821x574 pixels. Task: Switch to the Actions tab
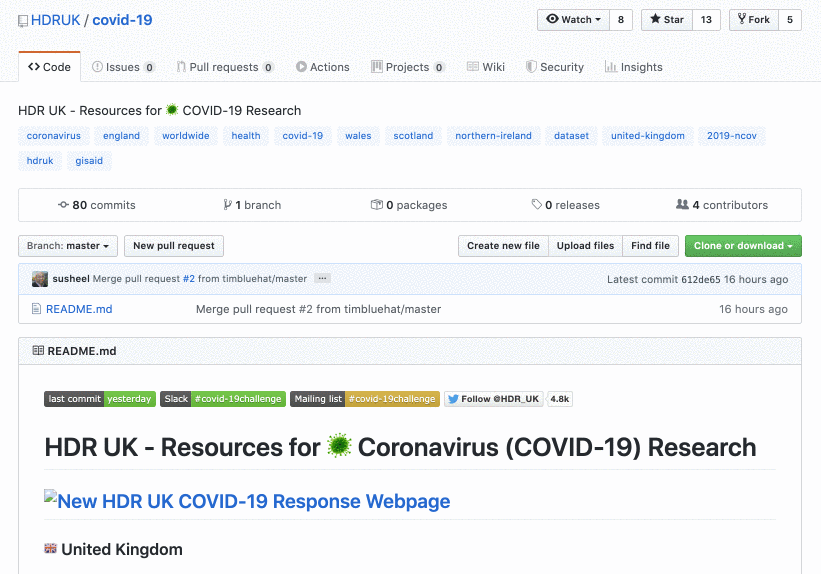click(x=323, y=67)
